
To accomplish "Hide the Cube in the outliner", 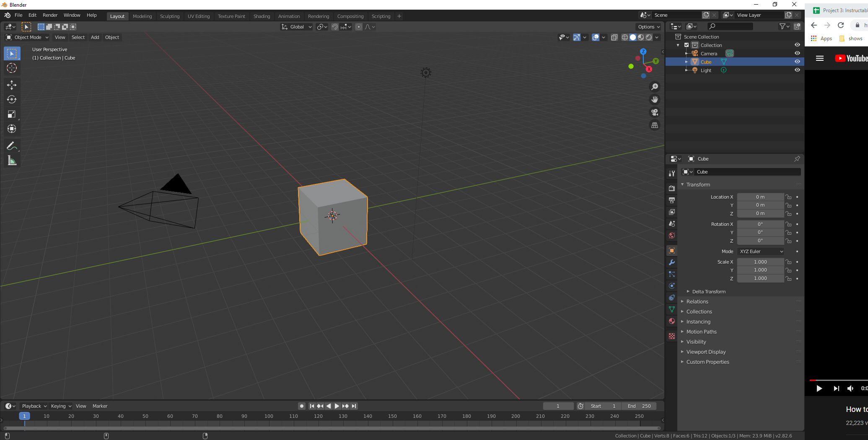I will point(798,62).
